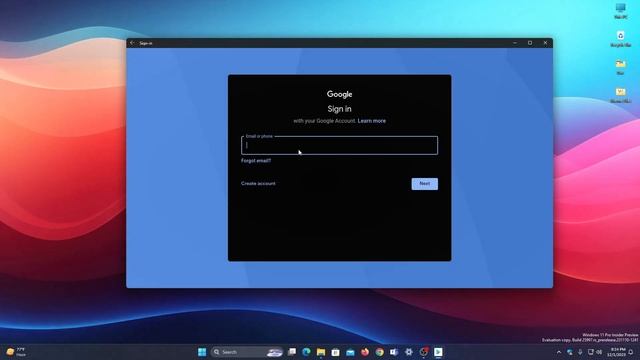Open the clock and date flyout
This screenshot has width=640, height=360.
point(617,352)
